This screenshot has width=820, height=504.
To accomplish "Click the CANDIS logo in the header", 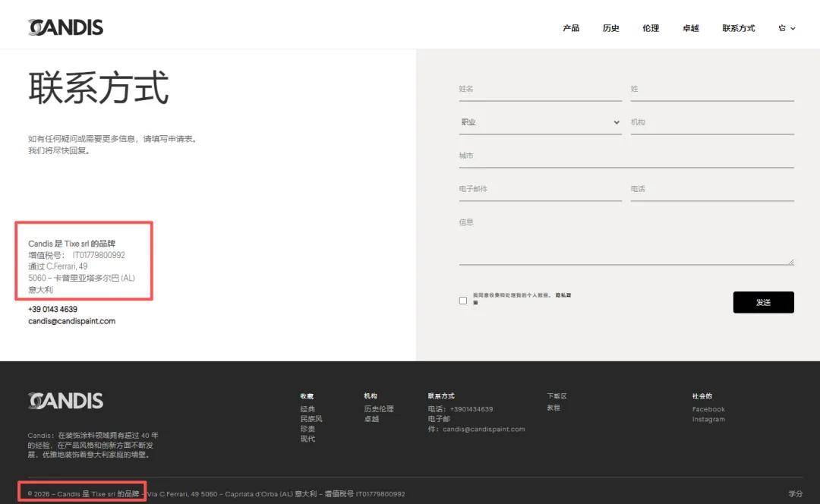I will (x=66, y=27).
